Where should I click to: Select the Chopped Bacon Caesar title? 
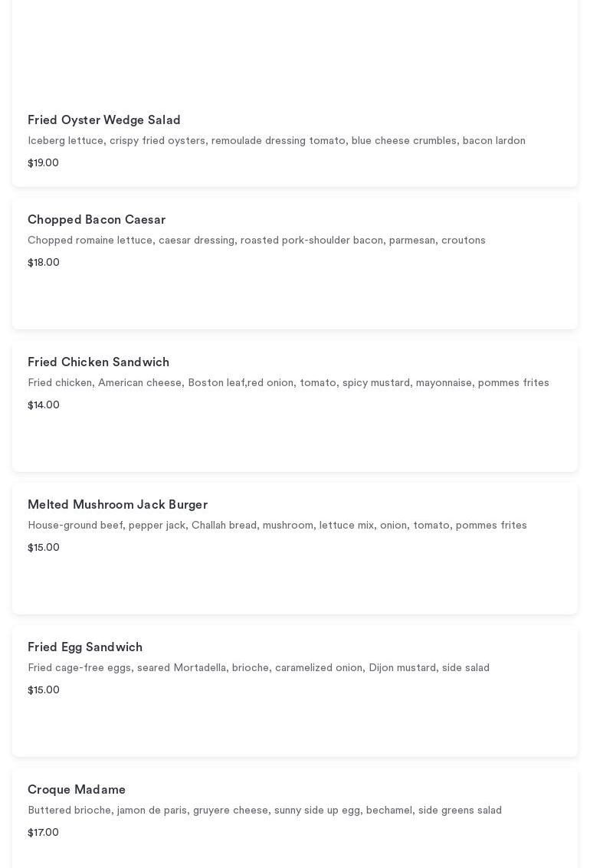coord(97,220)
